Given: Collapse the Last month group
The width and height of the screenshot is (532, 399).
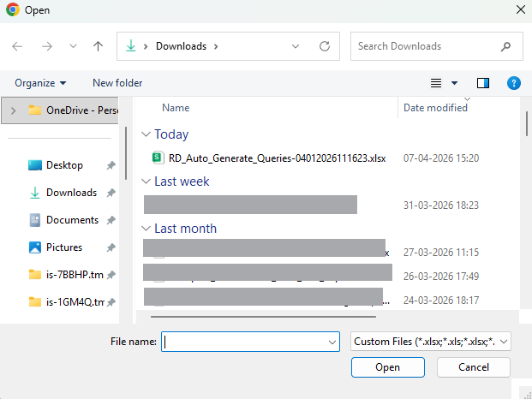Looking at the screenshot, I should [146, 229].
